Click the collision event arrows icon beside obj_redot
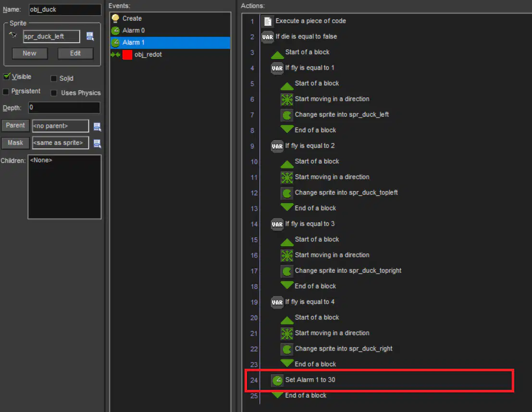This screenshot has height=412, width=532. pos(115,55)
